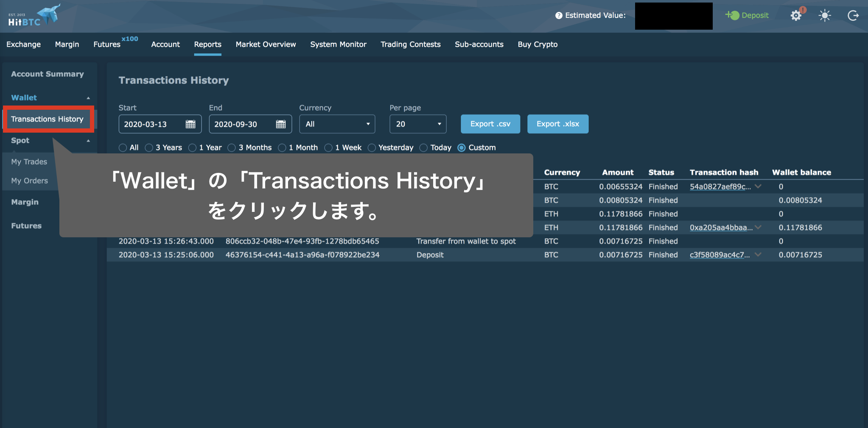Click the logout arrow icon
The width and height of the screenshot is (868, 428).
point(853,16)
